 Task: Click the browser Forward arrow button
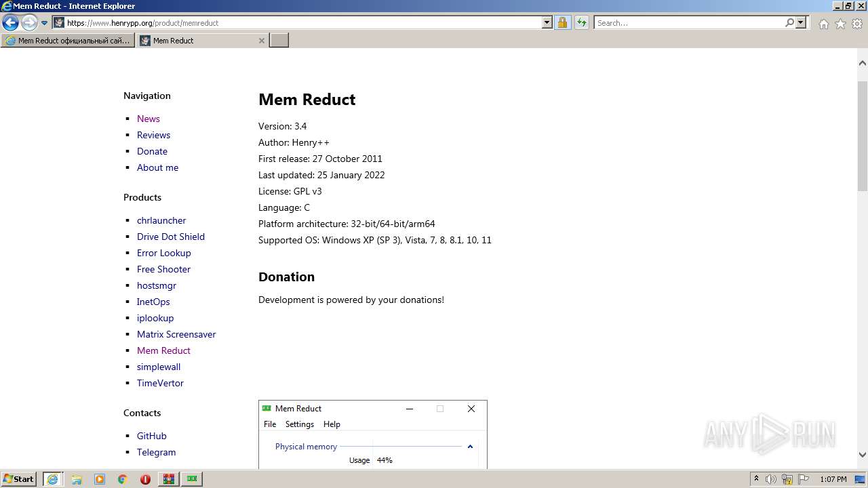(x=29, y=23)
